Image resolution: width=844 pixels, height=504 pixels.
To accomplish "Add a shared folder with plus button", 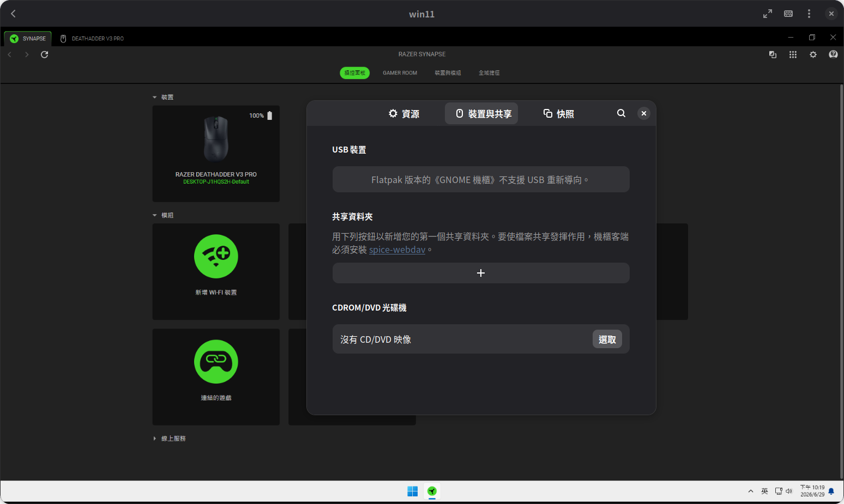I will (481, 273).
